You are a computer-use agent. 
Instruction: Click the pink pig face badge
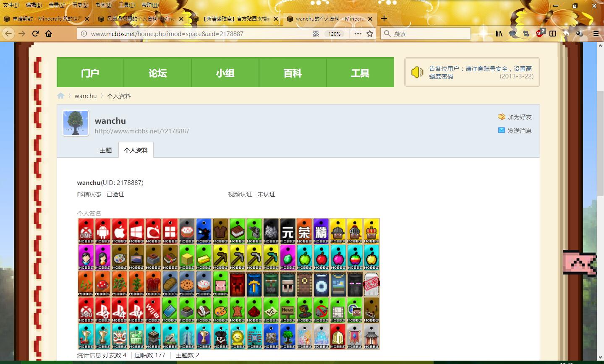[220, 284]
